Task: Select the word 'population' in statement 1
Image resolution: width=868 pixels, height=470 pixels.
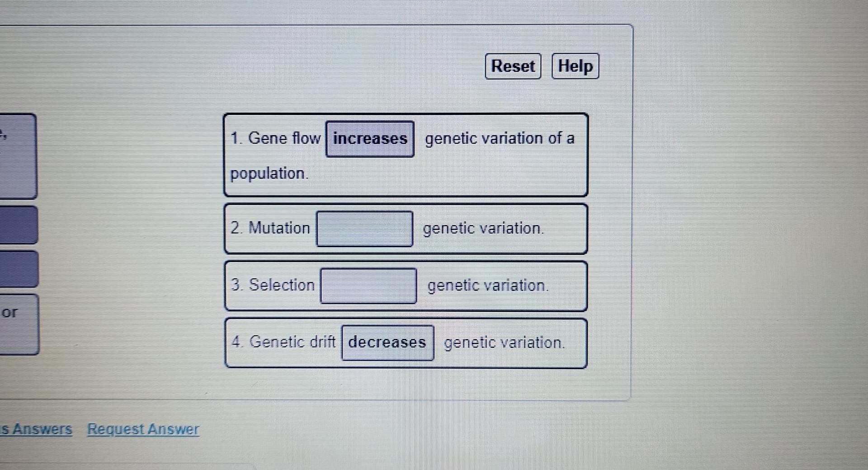Action: 268,174
